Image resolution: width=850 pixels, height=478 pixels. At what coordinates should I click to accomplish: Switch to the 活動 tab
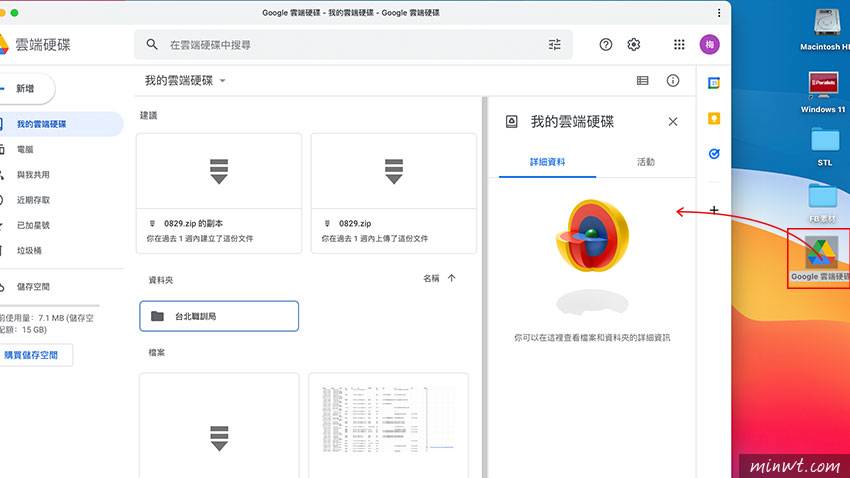(646, 162)
